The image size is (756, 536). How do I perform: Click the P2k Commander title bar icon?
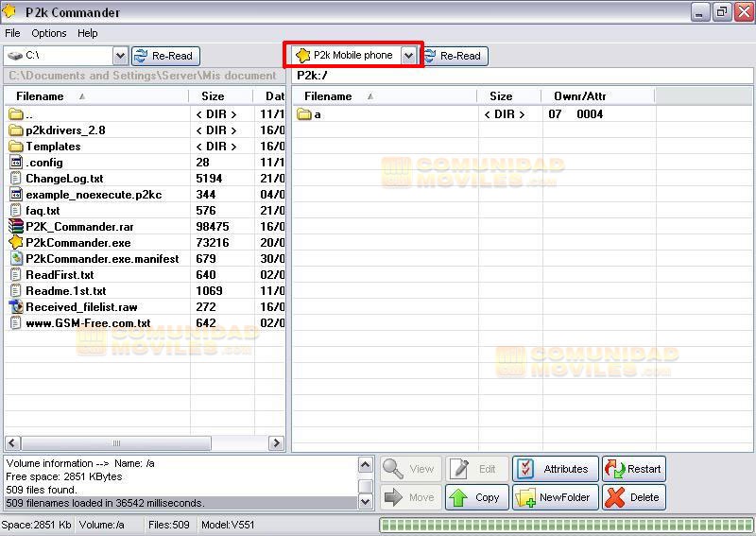coord(9,11)
